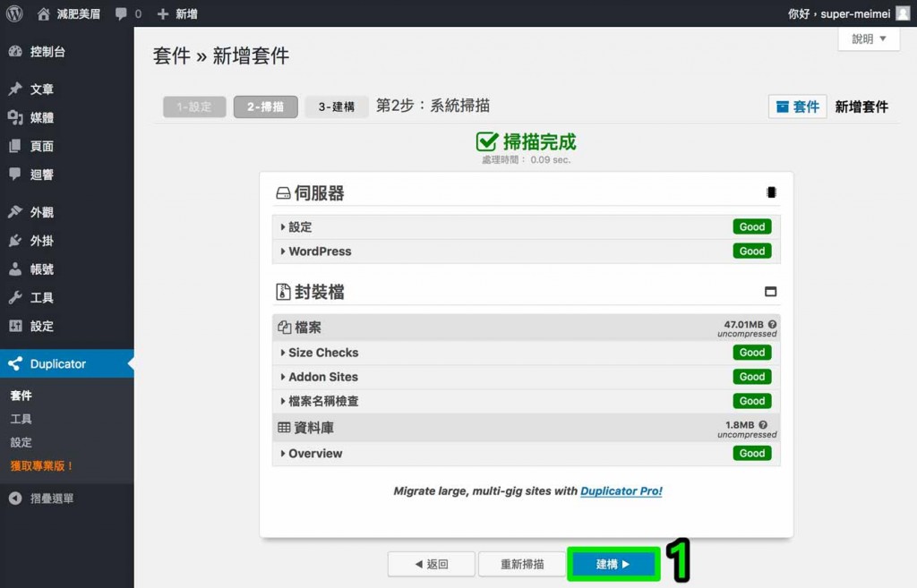The height and width of the screenshot is (588, 917).
Task: Click the 建構 build button
Action: point(613,564)
